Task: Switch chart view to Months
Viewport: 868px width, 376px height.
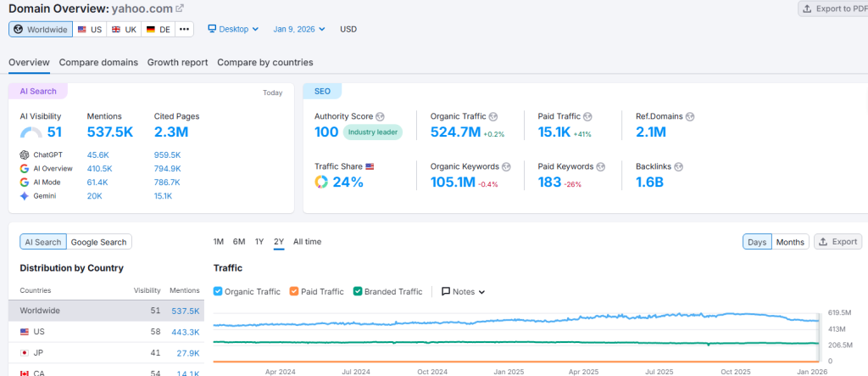Action: (x=790, y=242)
